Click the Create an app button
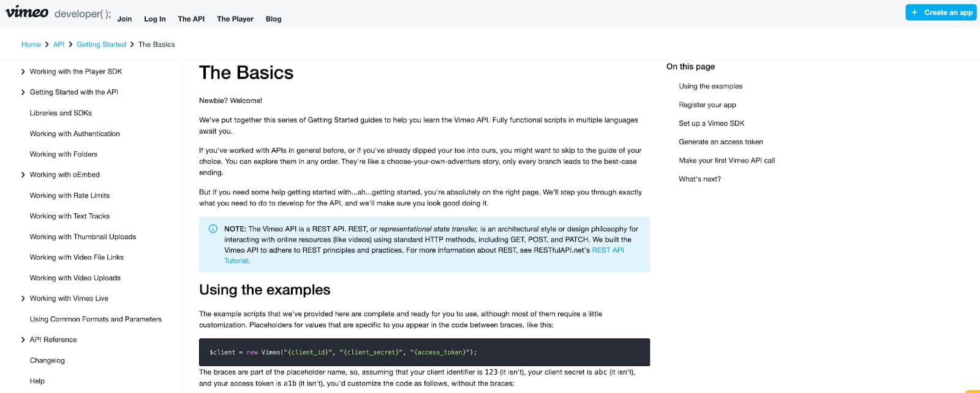Image resolution: width=980 pixels, height=393 pixels. pyautogui.click(x=941, y=12)
